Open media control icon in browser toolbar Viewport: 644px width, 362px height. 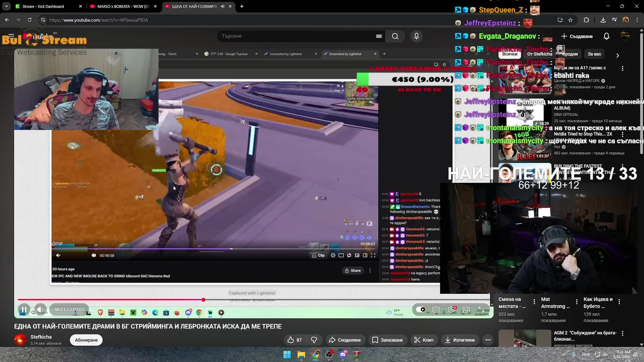click(614, 20)
